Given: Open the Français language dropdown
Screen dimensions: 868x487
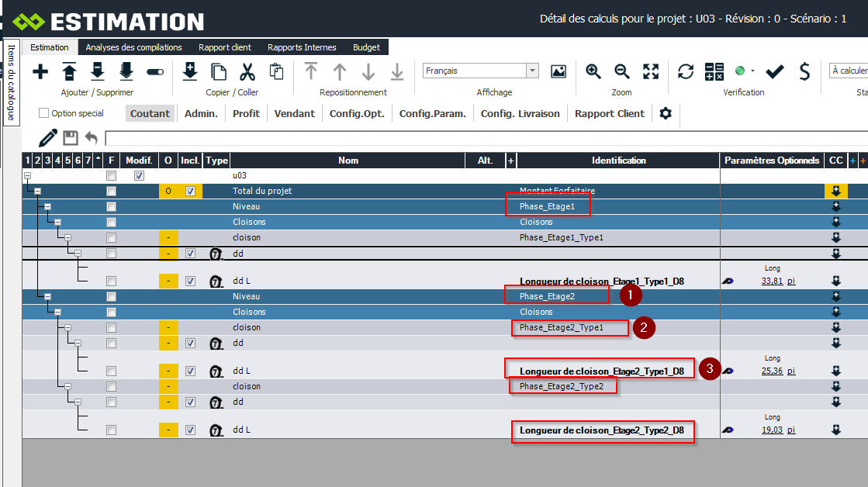Looking at the screenshot, I should coord(532,71).
